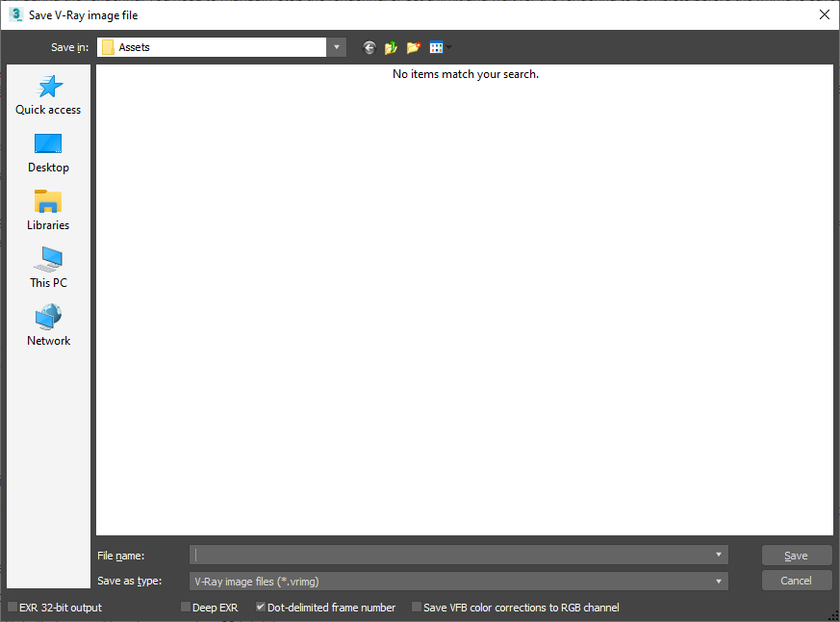Expand the view options dropdown arrow
Image resolution: width=840 pixels, height=622 pixels.
point(448,46)
